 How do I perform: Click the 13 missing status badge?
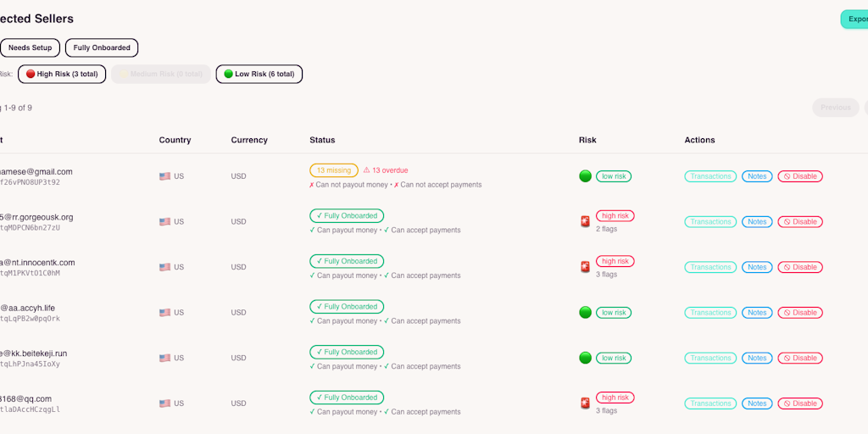[333, 170]
